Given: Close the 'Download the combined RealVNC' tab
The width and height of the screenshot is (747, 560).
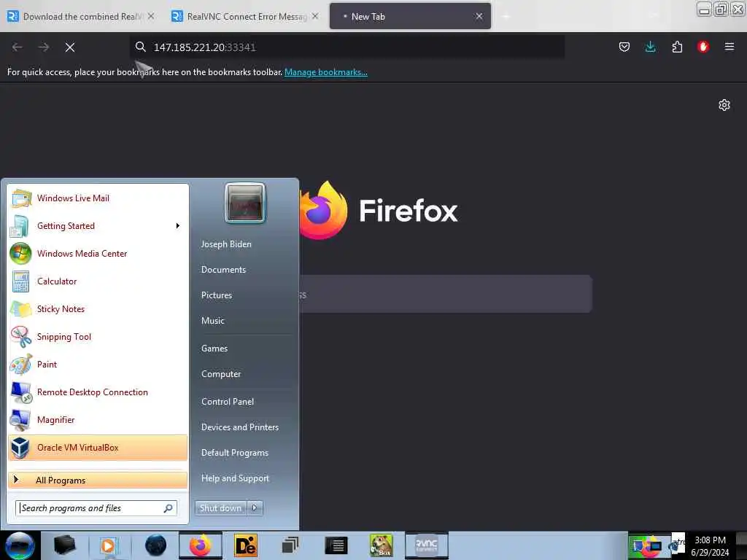Looking at the screenshot, I should click(151, 16).
